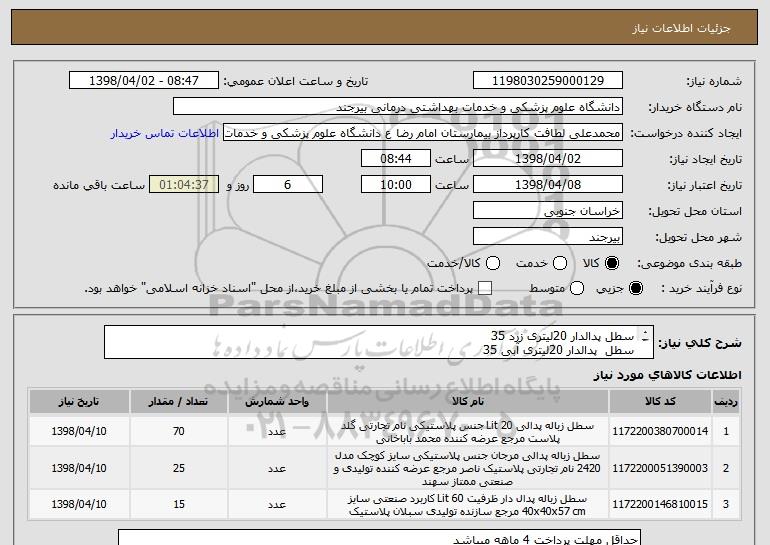
Task: Click the description box scroll stepper arrows
Action: click(x=645, y=336)
